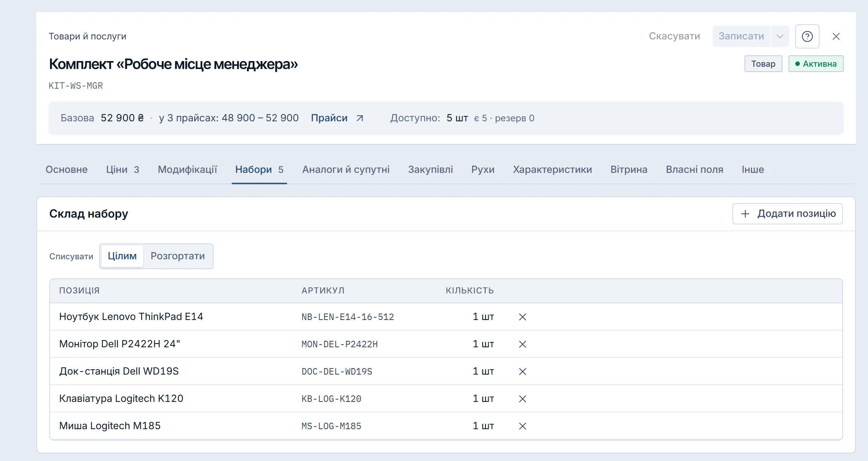This screenshot has height=461, width=868.
Task: Click article code DOC-DEL-WD19S
Action: point(337,372)
